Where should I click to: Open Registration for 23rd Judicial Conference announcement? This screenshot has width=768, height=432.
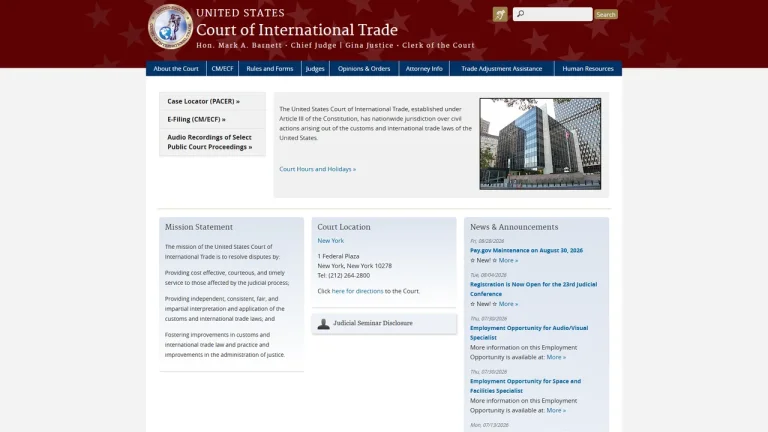click(x=533, y=289)
